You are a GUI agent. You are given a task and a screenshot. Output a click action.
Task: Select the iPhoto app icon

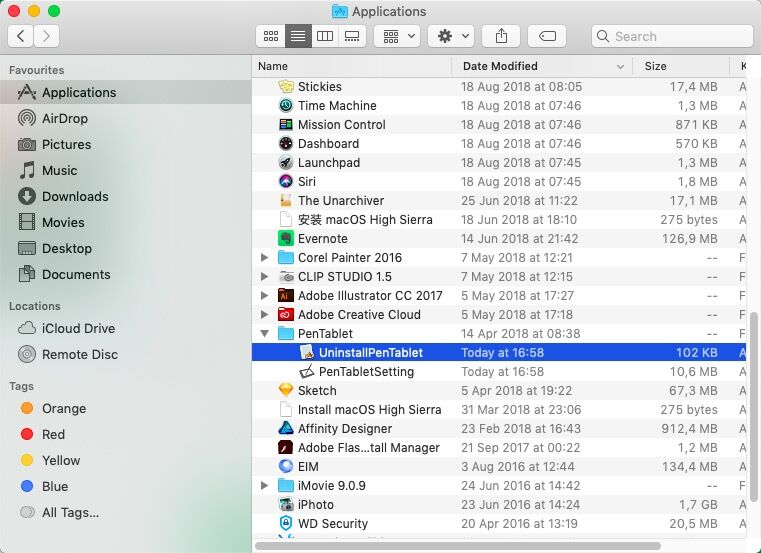286,504
